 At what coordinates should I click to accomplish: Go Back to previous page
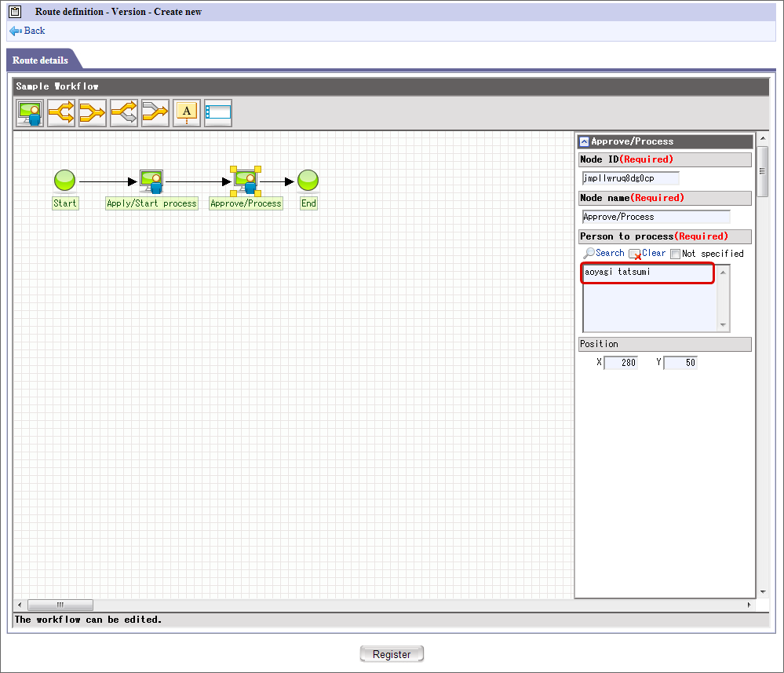click(x=35, y=31)
